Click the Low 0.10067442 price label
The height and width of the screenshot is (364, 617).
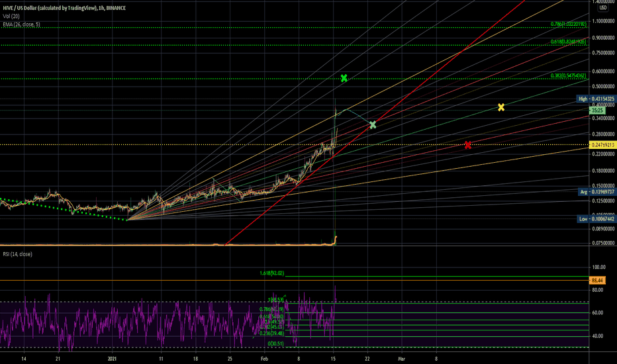coord(596,219)
